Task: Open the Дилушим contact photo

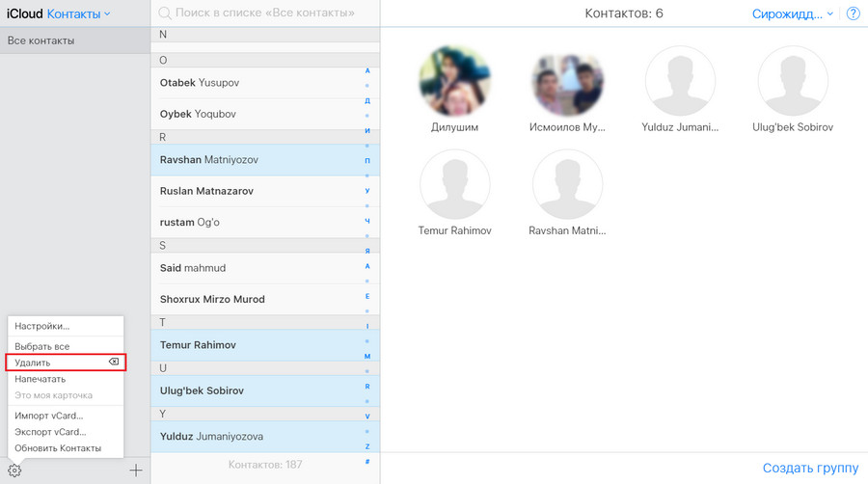Action: point(455,81)
